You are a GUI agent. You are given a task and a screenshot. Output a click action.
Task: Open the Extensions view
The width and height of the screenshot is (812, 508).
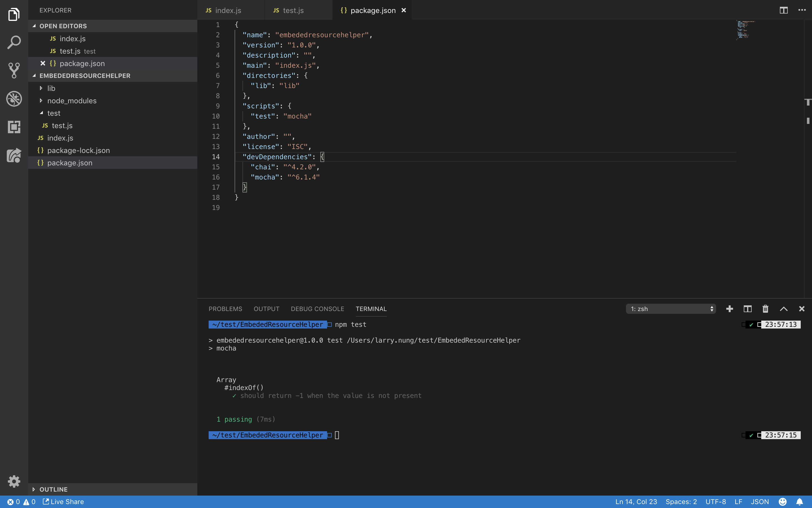(x=14, y=127)
